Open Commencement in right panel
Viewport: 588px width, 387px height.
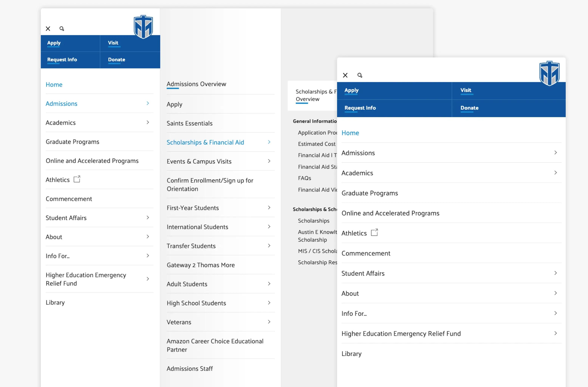[x=366, y=253]
